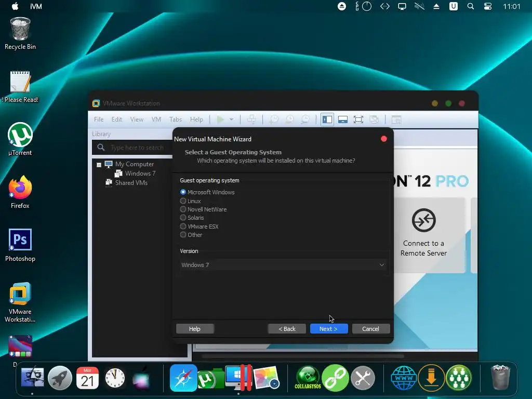Open the File menu in VMware Workstation
532x399 pixels.
click(x=99, y=119)
